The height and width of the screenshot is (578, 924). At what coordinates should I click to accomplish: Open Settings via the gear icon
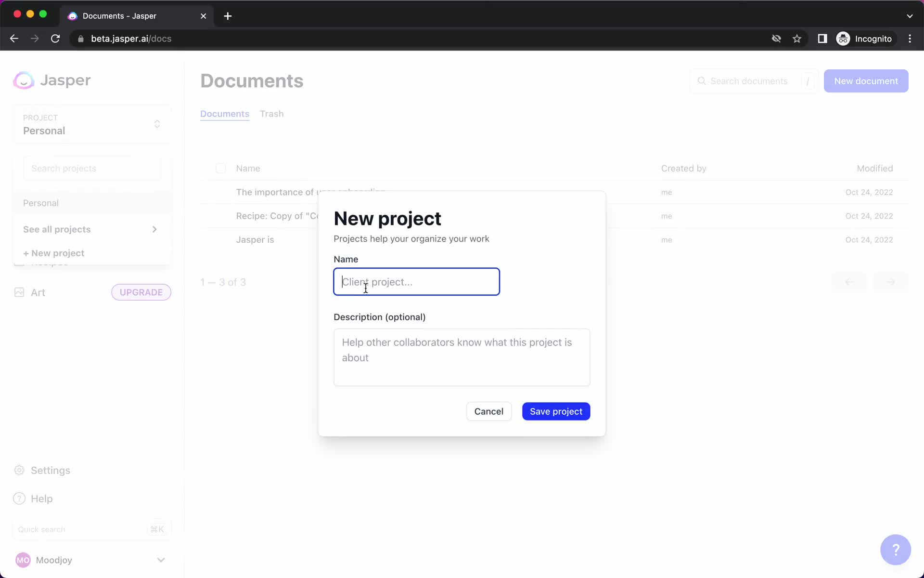click(x=19, y=470)
